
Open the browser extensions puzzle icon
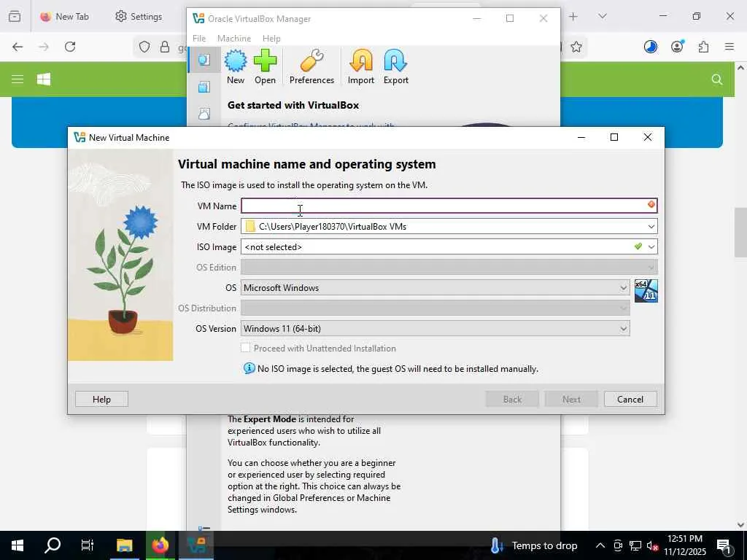pyautogui.click(x=703, y=47)
